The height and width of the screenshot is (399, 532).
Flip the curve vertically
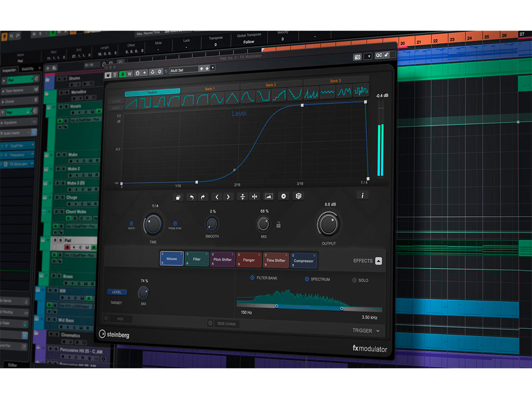coord(242,196)
